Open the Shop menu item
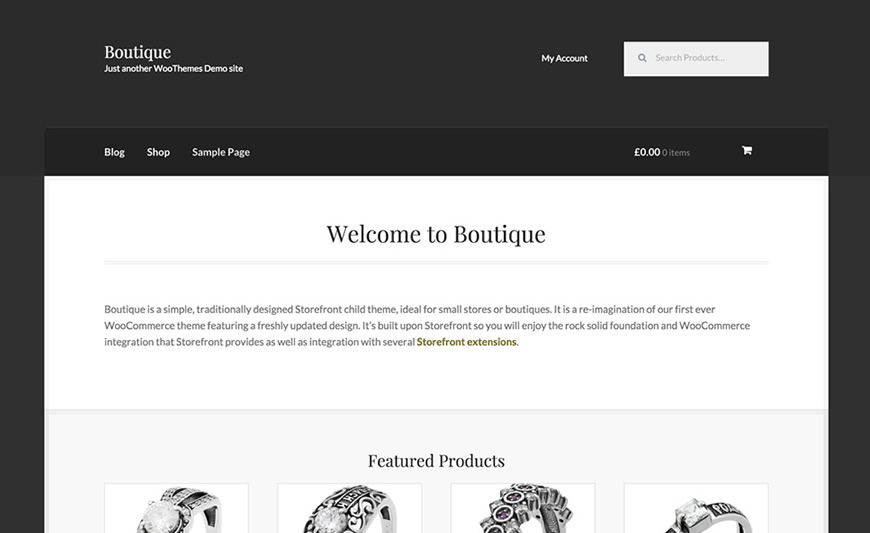Image resolution: width=870 pixels, height=533 pixels. point(158,152)
